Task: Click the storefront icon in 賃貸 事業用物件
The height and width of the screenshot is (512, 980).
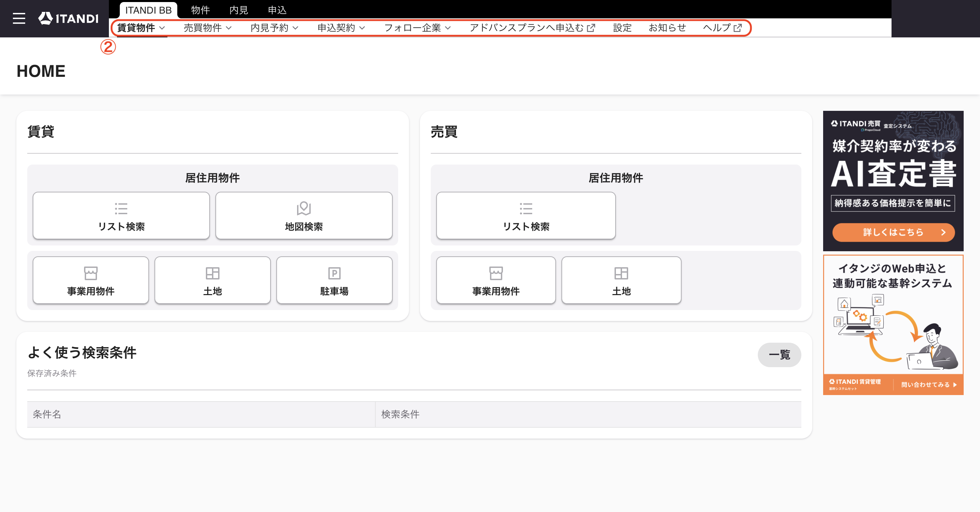Action: click(91, 273)
